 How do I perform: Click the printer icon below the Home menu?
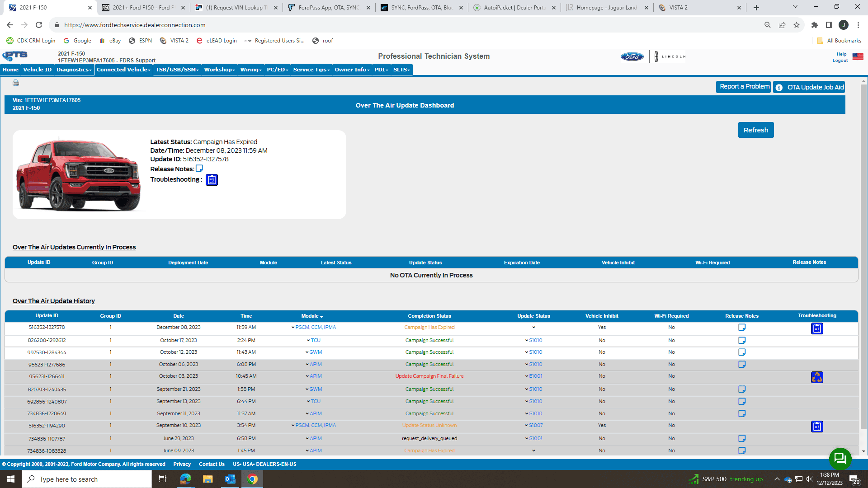click(x=16, y=83)
